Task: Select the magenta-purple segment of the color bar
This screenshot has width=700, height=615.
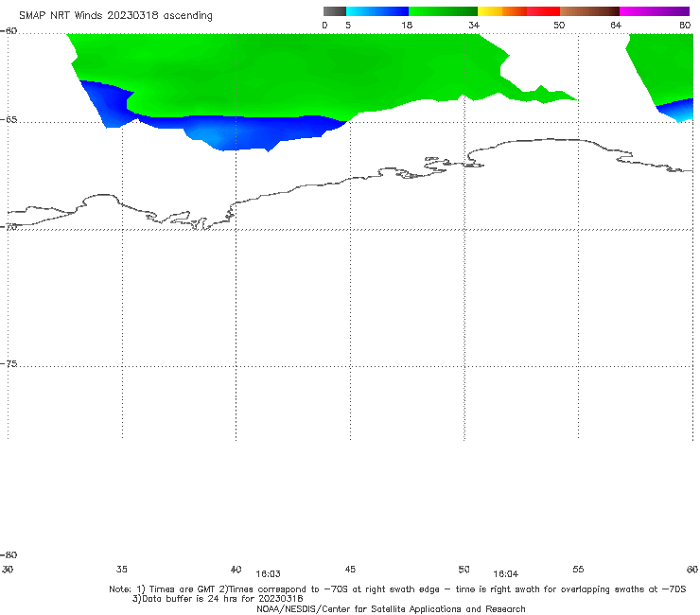Action: 655,11
